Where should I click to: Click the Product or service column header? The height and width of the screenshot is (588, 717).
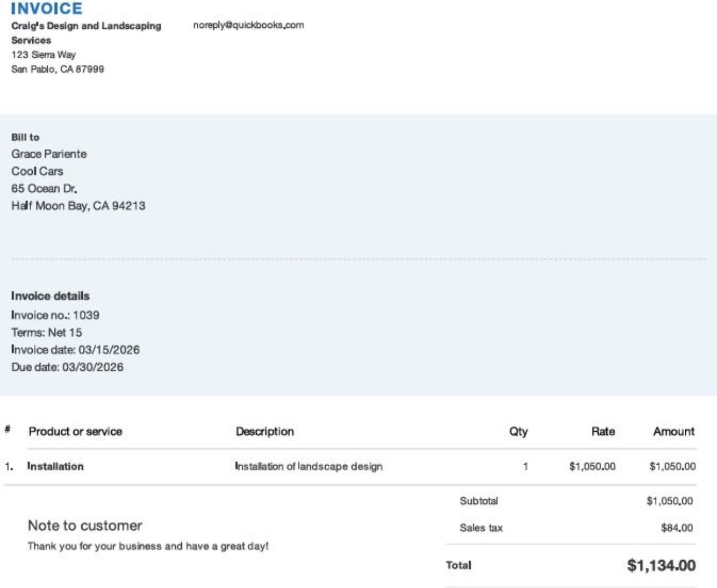[x=75, y=431]
